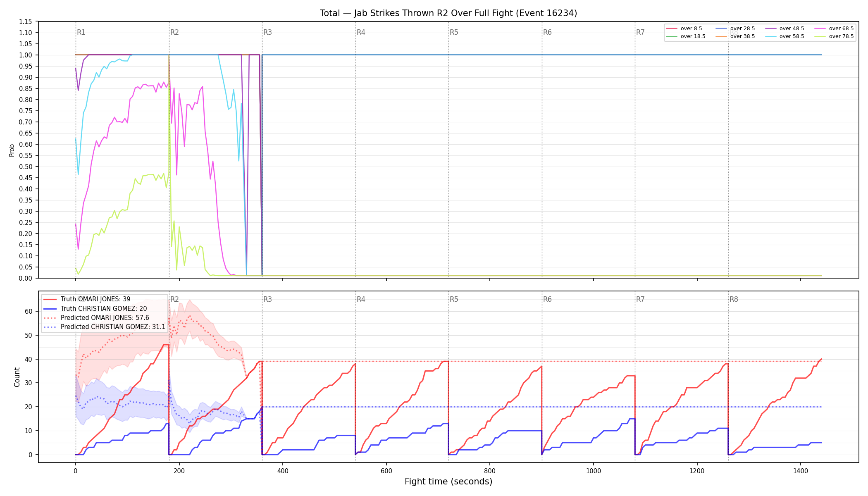Click the 0.00 tick on the Prob axis
This screenshot has width=868, height=496.
26,278
